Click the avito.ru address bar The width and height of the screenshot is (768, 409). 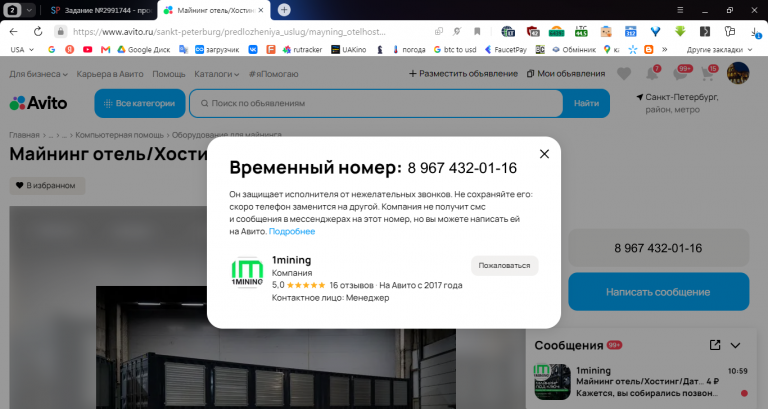tap(229, 31)
